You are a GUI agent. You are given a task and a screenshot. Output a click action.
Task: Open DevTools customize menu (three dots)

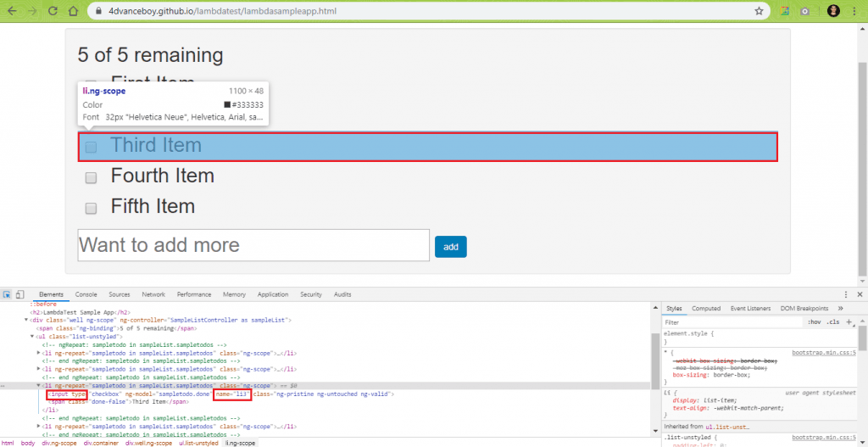click(846, 294)
